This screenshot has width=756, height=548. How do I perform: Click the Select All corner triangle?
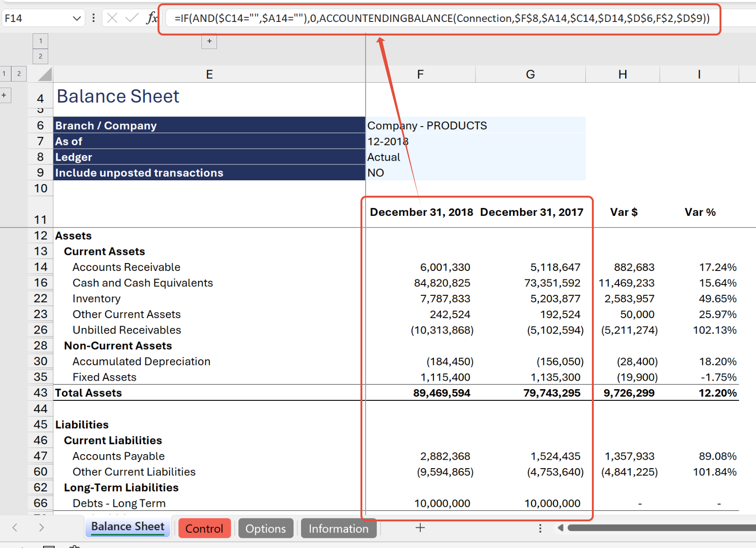tap(45, 74)
